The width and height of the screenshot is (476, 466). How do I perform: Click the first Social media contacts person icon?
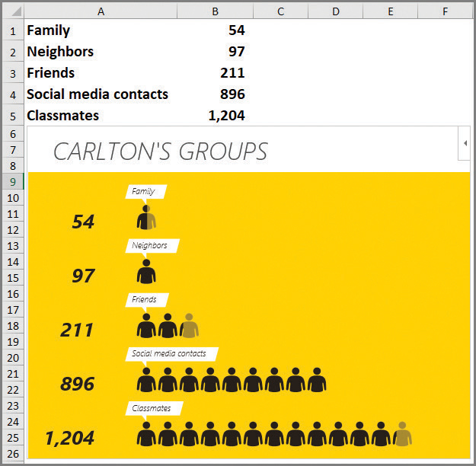tap(146, 380)
